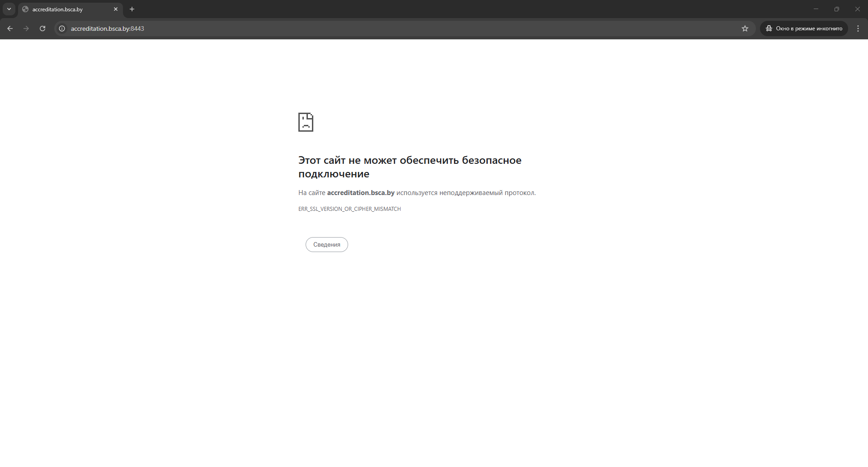The width and height of the screenshot is (868, 467).
Task: Minimize the browser window
Action: [x=816, y=9]
